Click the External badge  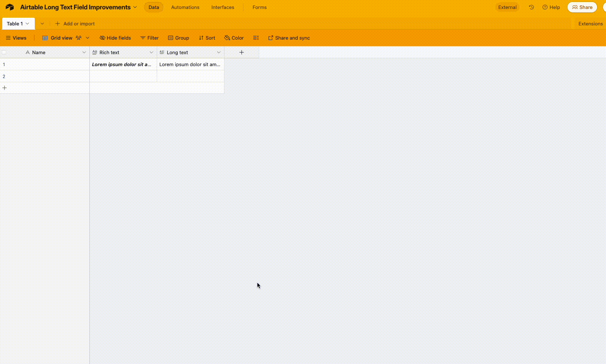[507, 7]
